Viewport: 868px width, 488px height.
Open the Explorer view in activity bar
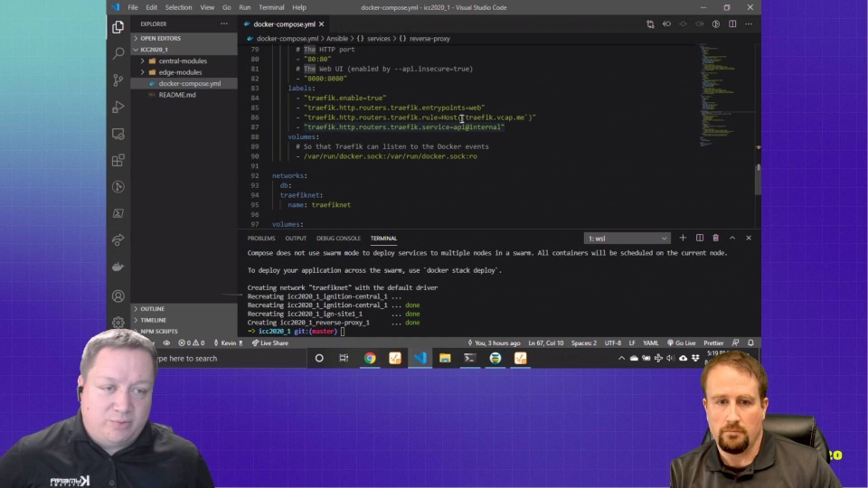pyautogui.click(x=118, y=26)
